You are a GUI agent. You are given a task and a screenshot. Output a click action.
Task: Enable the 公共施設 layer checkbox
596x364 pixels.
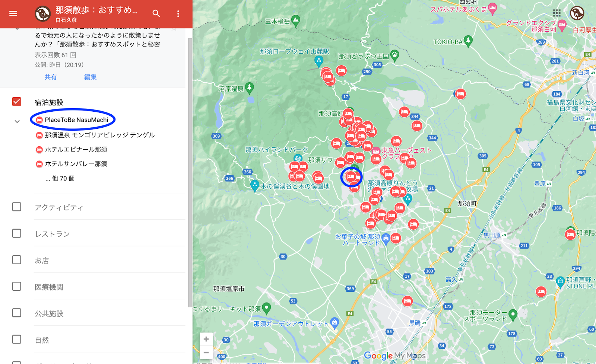pyautogui.click(x=17, y=313)
